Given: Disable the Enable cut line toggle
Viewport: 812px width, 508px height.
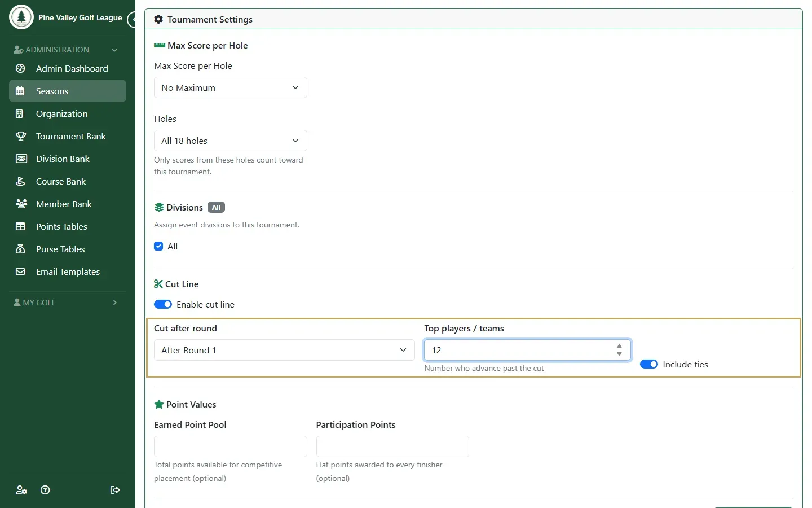Looking at the screenshot, I should [x=163, y=304].
